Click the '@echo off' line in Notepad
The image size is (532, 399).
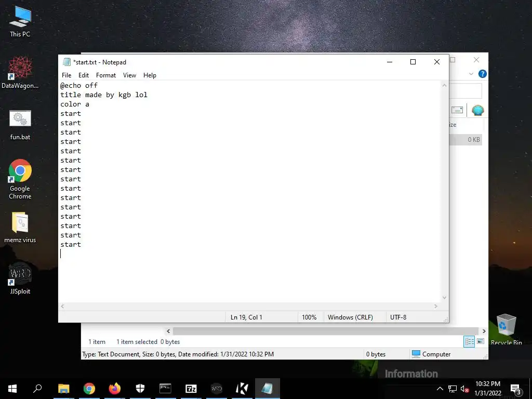tap(79, 86)
